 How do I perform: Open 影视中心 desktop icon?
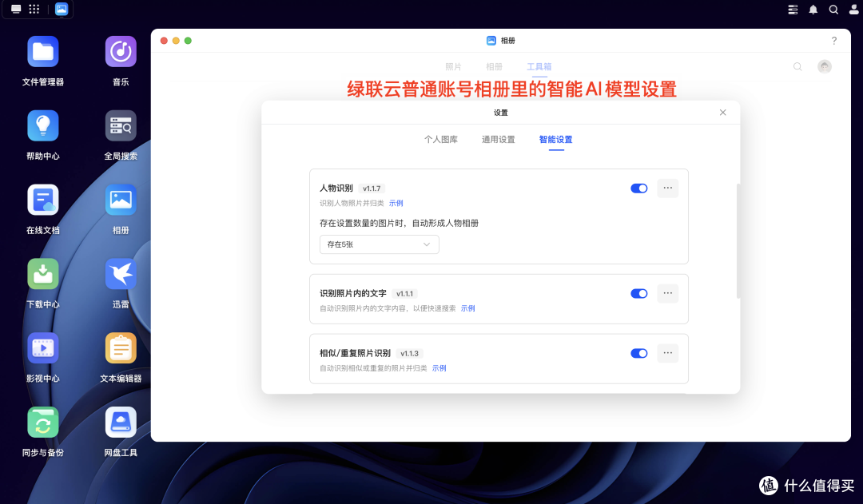tap(43, 349)
